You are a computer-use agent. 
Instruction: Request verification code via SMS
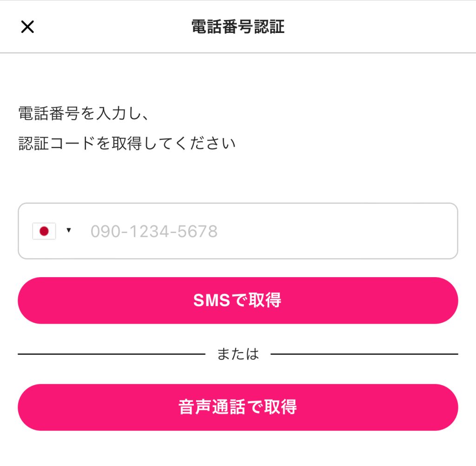[x=238, y=300]
